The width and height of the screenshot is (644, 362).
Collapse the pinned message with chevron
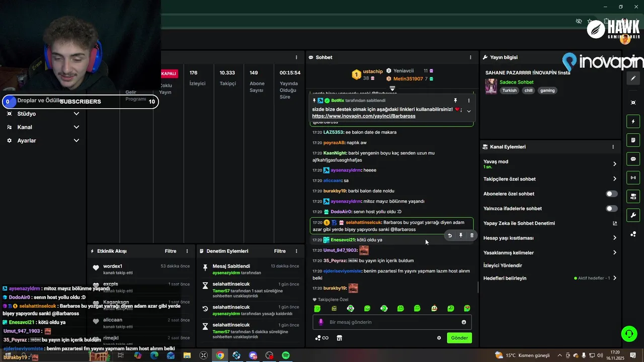(x=469, y=111)
